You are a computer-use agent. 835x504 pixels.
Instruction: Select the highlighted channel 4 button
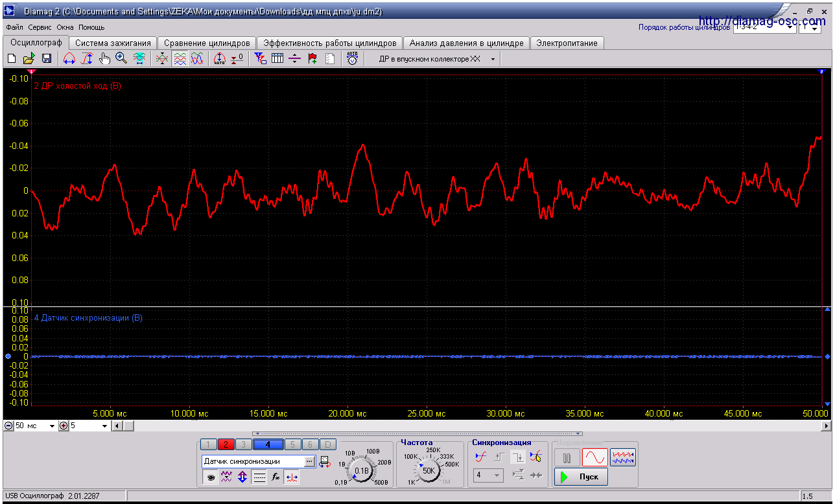point(268,444)
